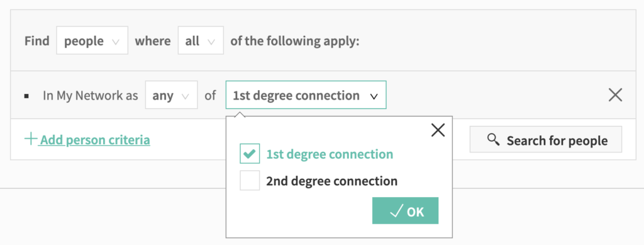Collapse the 1st degree connection dropdown field
The image size is (644, 245).
point(306,95)
